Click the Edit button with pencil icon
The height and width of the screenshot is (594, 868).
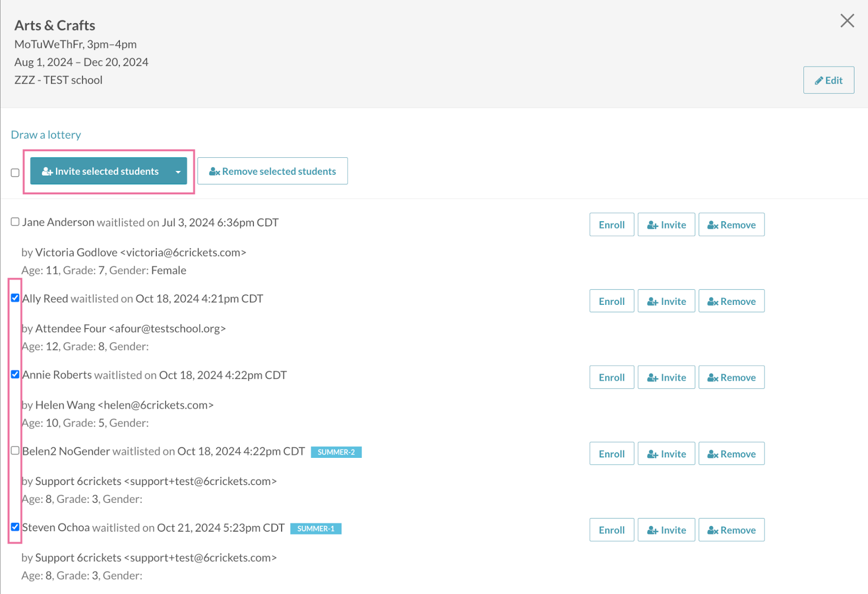828,80
